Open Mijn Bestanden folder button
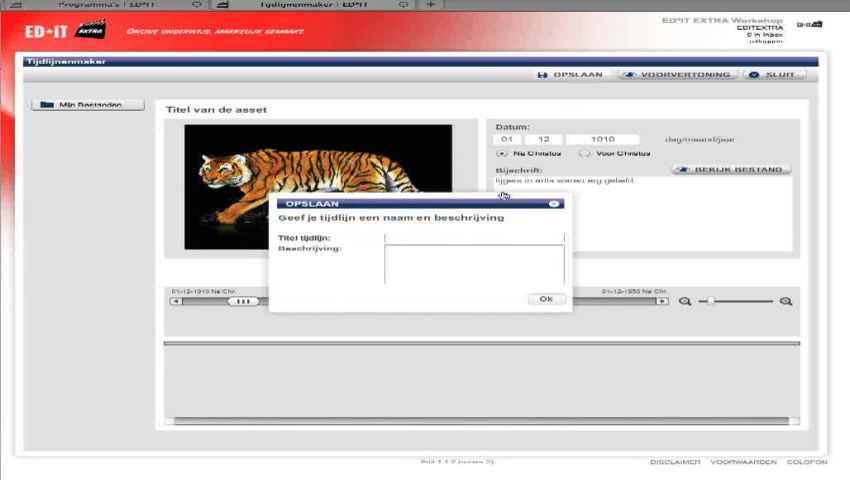Screen dimensions: 850x480 click(x=88, y=105)
